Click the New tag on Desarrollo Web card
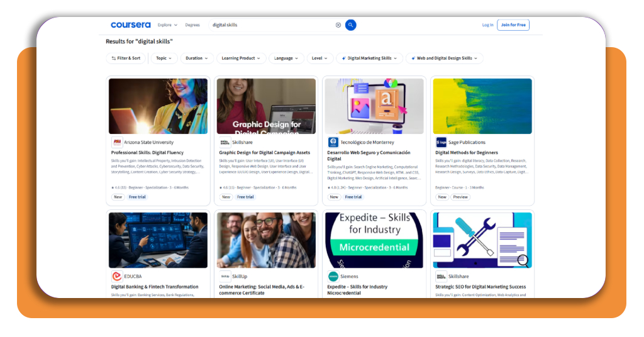 (334, 197)
